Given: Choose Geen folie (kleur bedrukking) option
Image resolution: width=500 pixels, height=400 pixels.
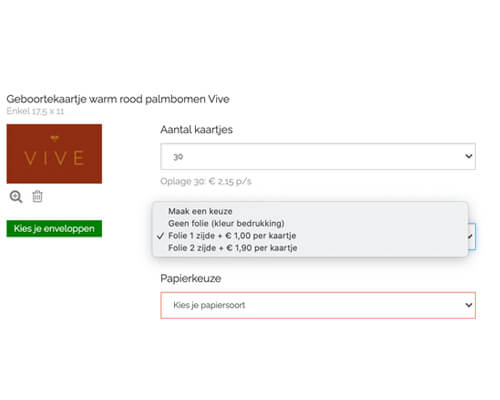Looking at the screenshot, I should [x=226, y=223].
